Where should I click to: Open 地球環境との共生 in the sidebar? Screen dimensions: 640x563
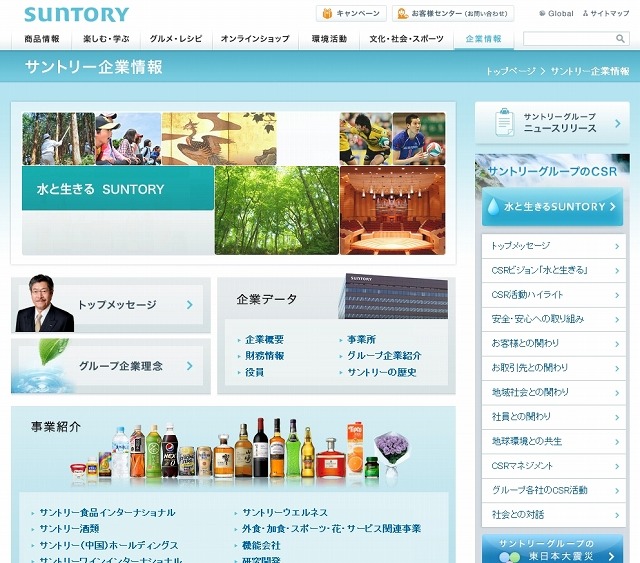pyautogui.click(x=554, y=442)
